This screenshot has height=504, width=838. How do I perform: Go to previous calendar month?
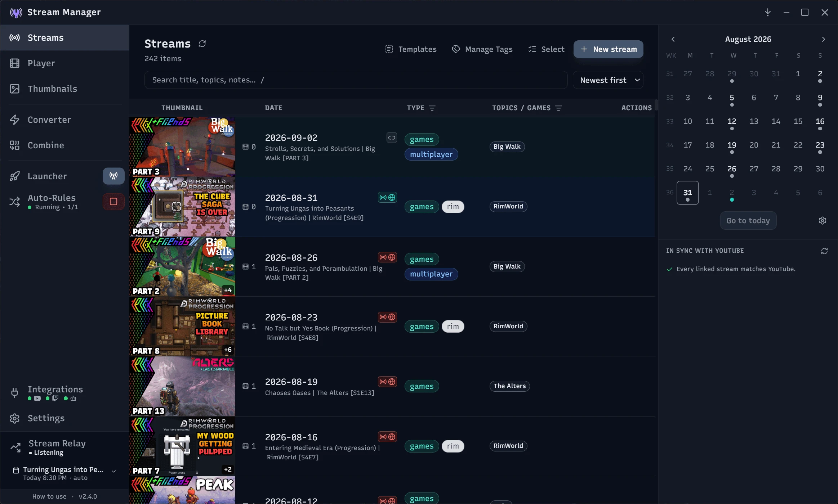(673, 39)
